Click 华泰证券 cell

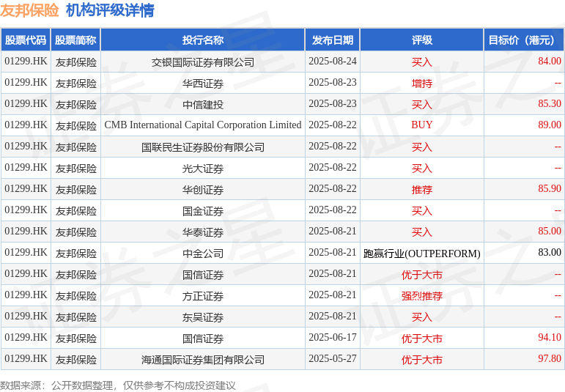(203, 232)
